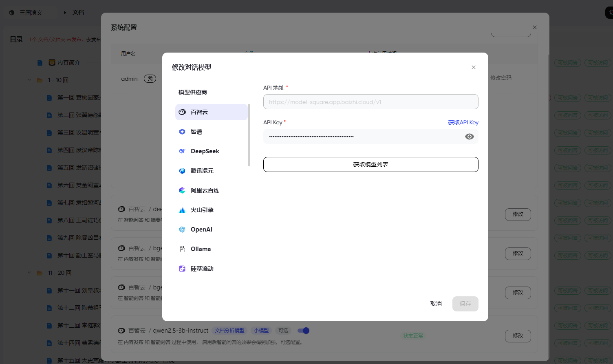This screenshot has height=364, width=613.
Task: Choose the 智谱 provider icon
Action: (x=182, y=132)
